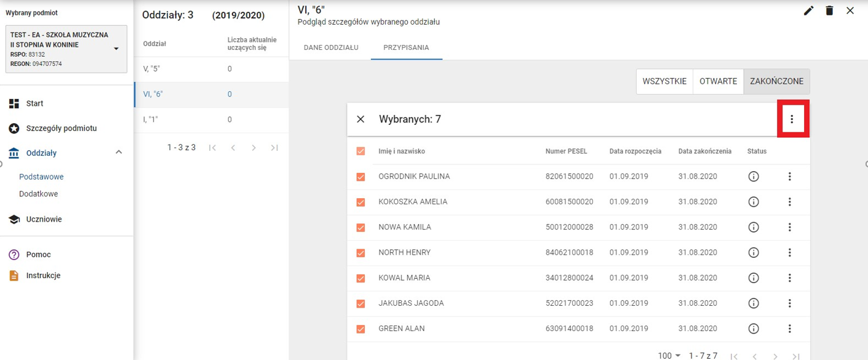This screenshot has width=868, height=360.
Task: Click status info icon for OGRODNIK PAULINA
Action: point(753,177)
